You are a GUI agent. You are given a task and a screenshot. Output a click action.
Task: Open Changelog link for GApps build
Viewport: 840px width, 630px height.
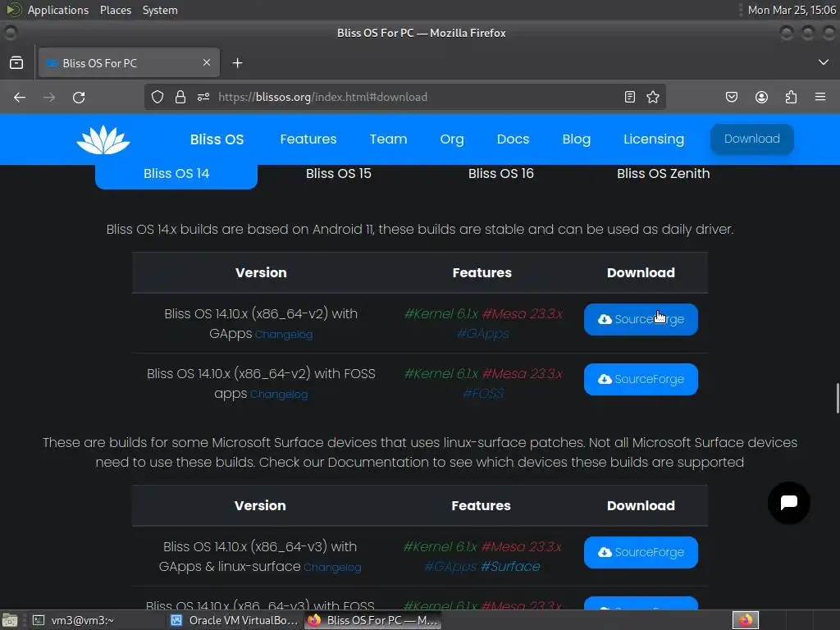[x=284, y=335]
